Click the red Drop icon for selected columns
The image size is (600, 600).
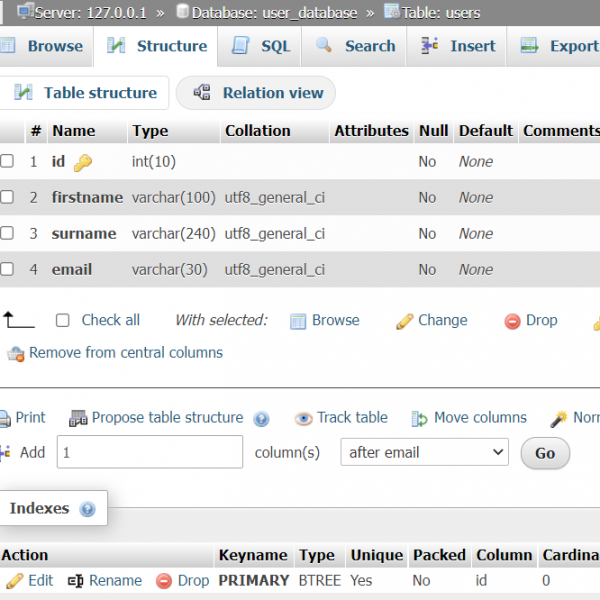click(x=512, y=321)
